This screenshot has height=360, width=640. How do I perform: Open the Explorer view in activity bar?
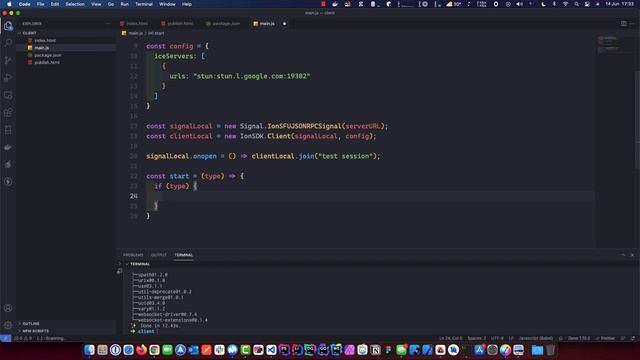click(x=8, y=26)
